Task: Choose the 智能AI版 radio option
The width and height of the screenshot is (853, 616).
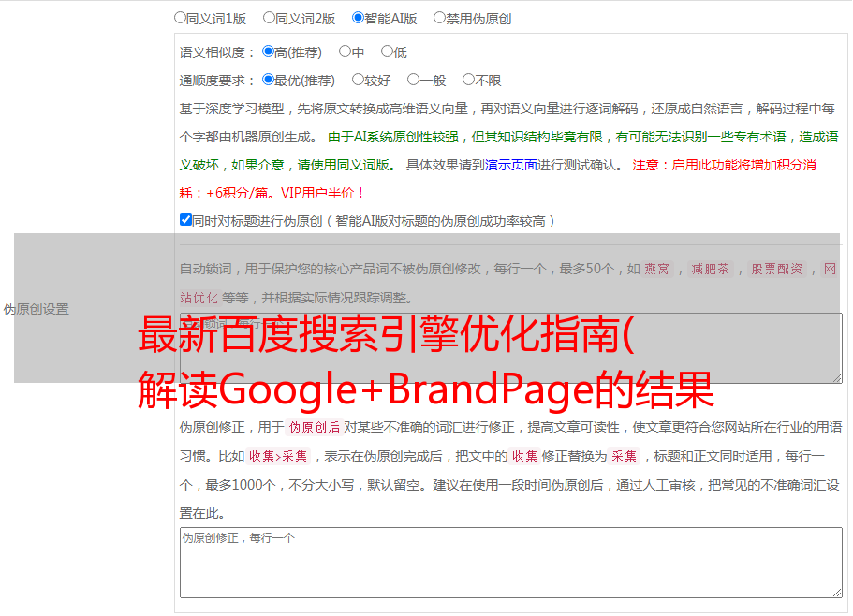Action: (x=358, y=18)
